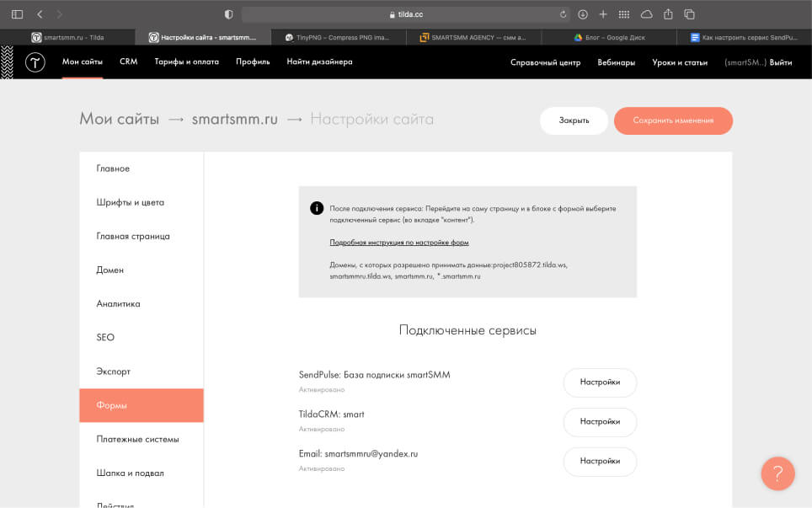Click the Подключенные сервисы heading
812x508 pixels.
tap(467, 330)
